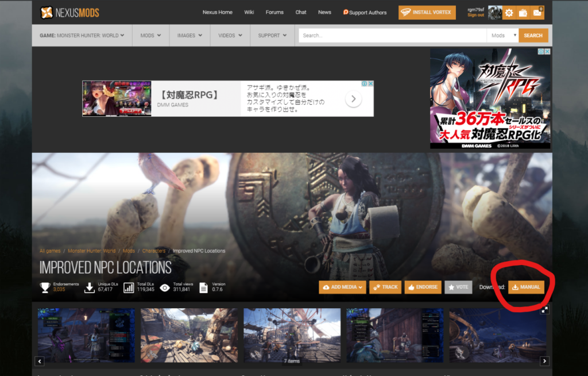Click the Manual download button

[x=526, y=287]
